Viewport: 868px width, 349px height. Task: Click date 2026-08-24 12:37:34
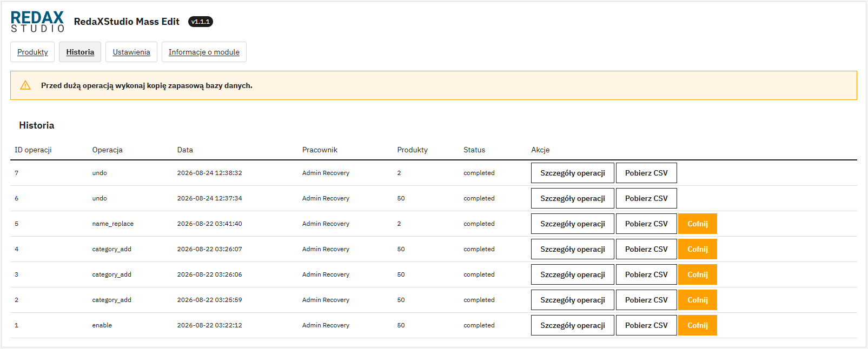[x=210, y=198]
